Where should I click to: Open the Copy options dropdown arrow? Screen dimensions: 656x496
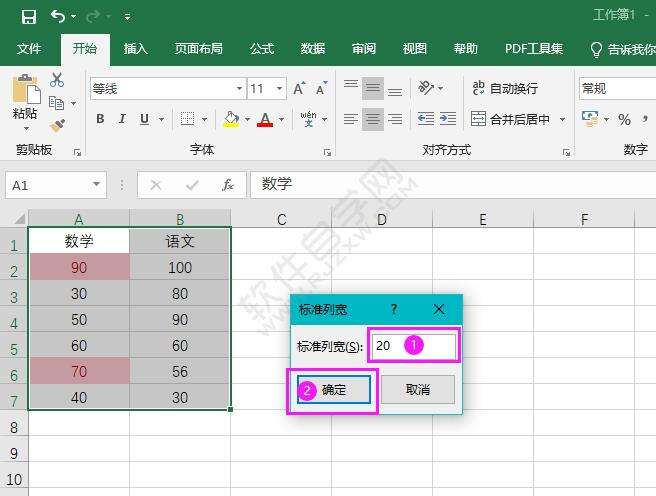click(74, 103)
